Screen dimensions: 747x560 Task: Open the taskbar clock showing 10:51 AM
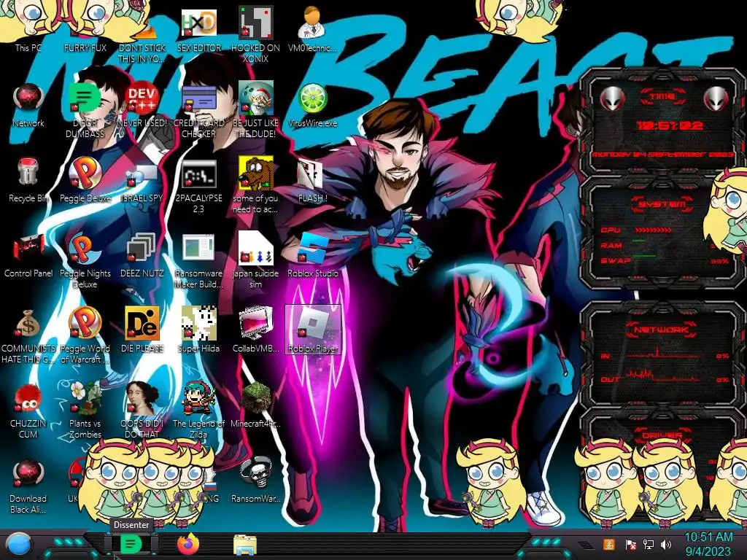(708, 544)
